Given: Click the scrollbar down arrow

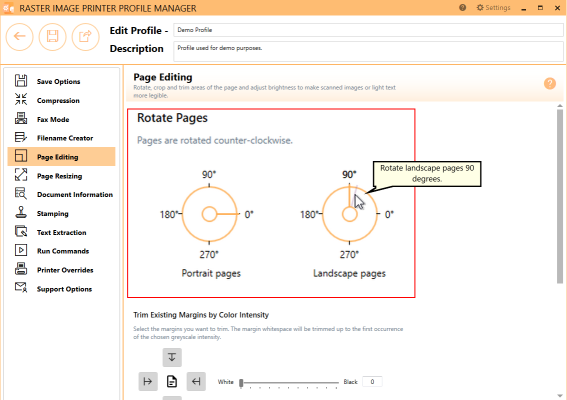Looking at the screenshot, I should [560, 396].
